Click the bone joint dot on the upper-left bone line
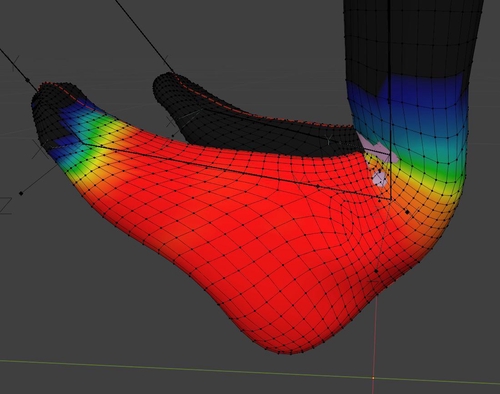This screenshot has width=500, height=394. click(x=27, y=80)
